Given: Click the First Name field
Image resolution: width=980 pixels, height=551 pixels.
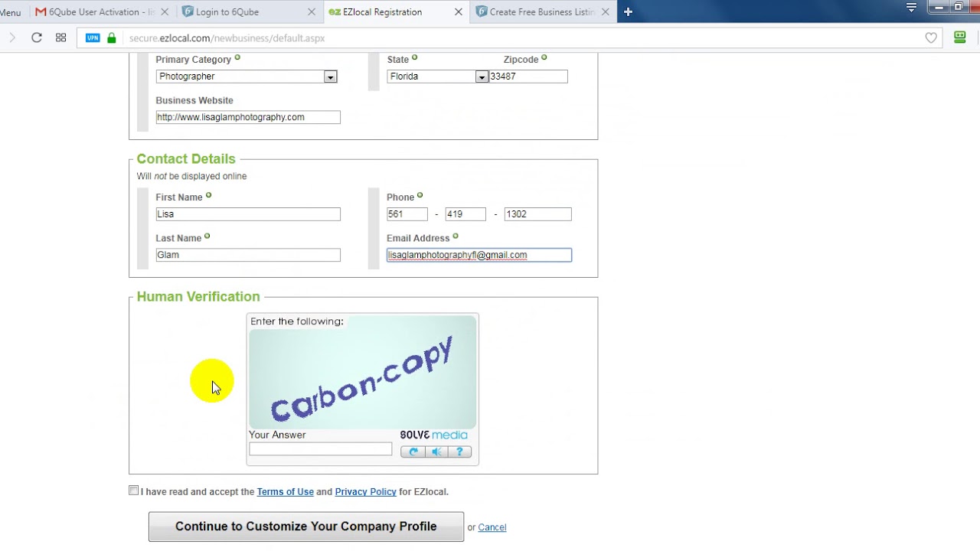Looking at the screenshot, I should (248, 214).
